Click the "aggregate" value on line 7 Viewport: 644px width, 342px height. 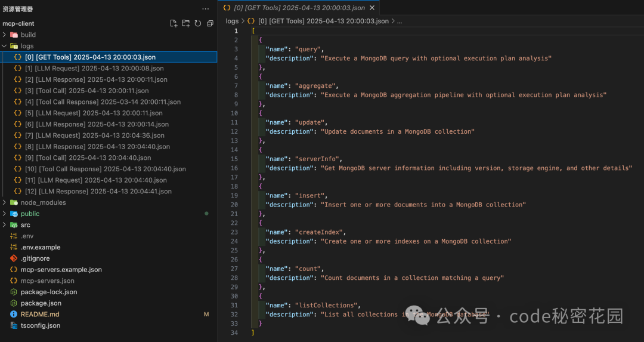[315, 86]
